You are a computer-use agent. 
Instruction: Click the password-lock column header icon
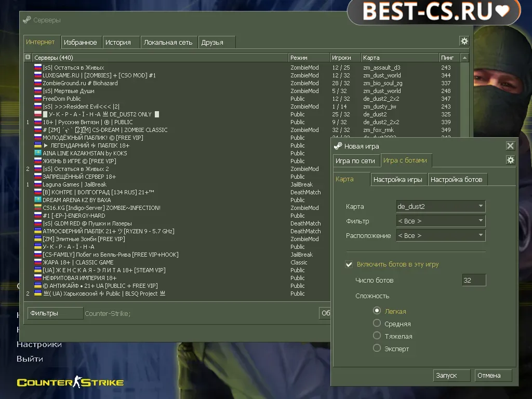coord(28,57)
